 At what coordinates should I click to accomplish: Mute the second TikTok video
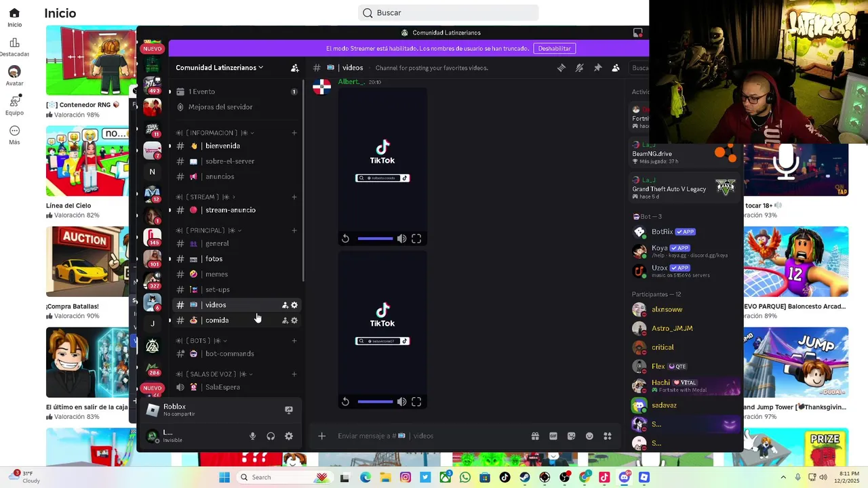click(401, 401)
